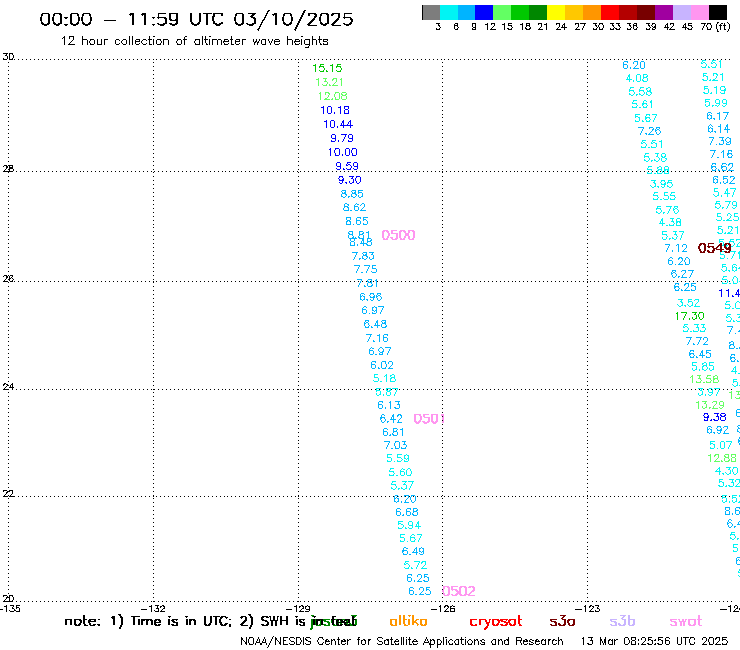Select the 10.18 wave height value
Viewport: 740px width, 650px height.
coord(335,110)
